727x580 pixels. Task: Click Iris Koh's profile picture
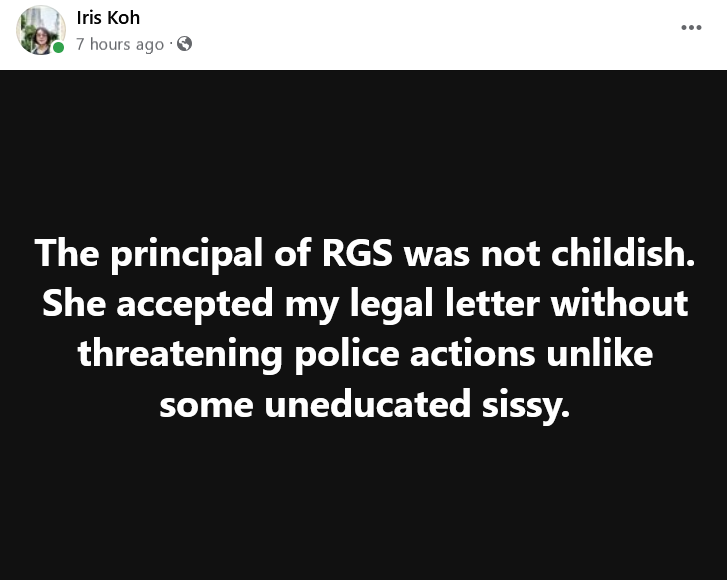pos(40,30)
